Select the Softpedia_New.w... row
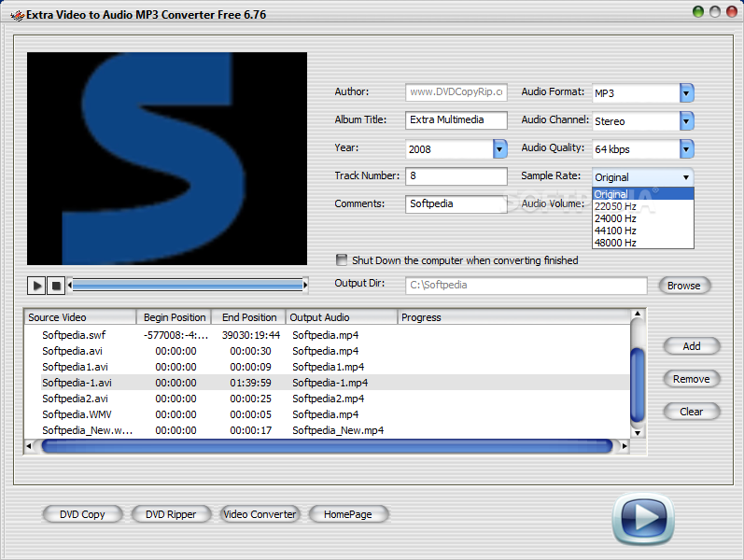The image size is (744, 560). pos(328,430)
